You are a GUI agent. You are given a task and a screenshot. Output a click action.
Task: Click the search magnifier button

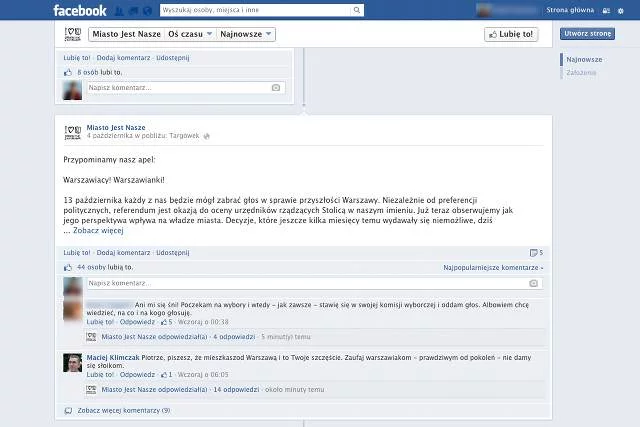(x=357, y=10)
